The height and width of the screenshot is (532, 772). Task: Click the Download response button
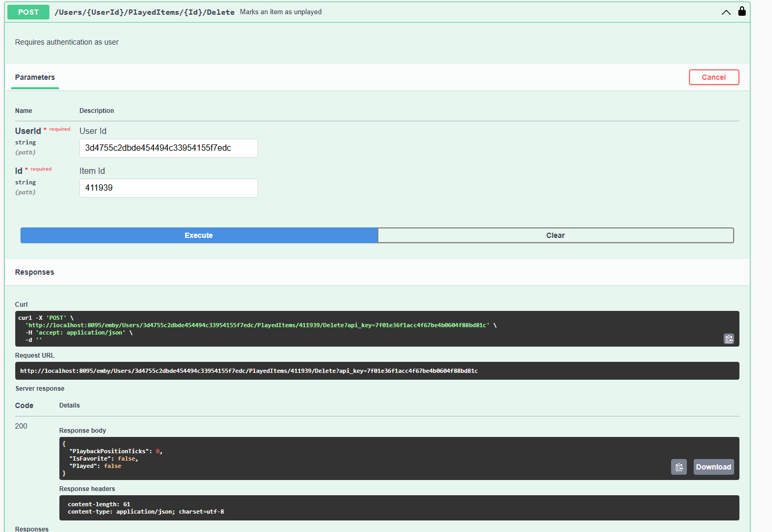(x=713, y=467)
